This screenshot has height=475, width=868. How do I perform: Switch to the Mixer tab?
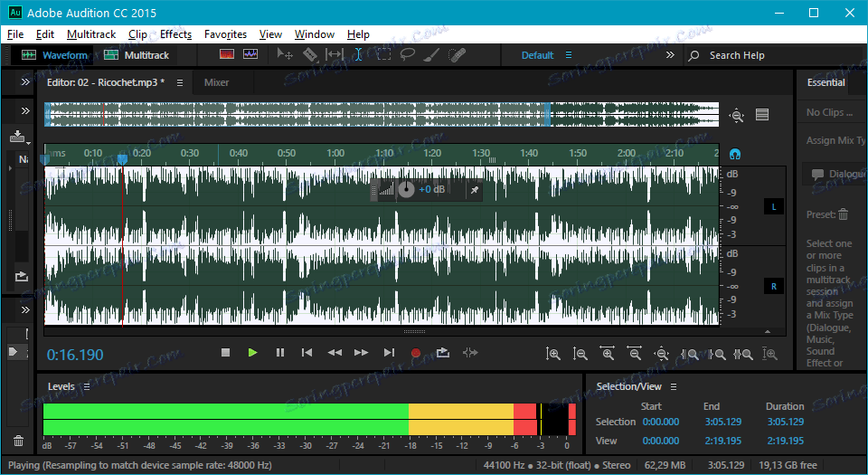click(x=216, y=82)
